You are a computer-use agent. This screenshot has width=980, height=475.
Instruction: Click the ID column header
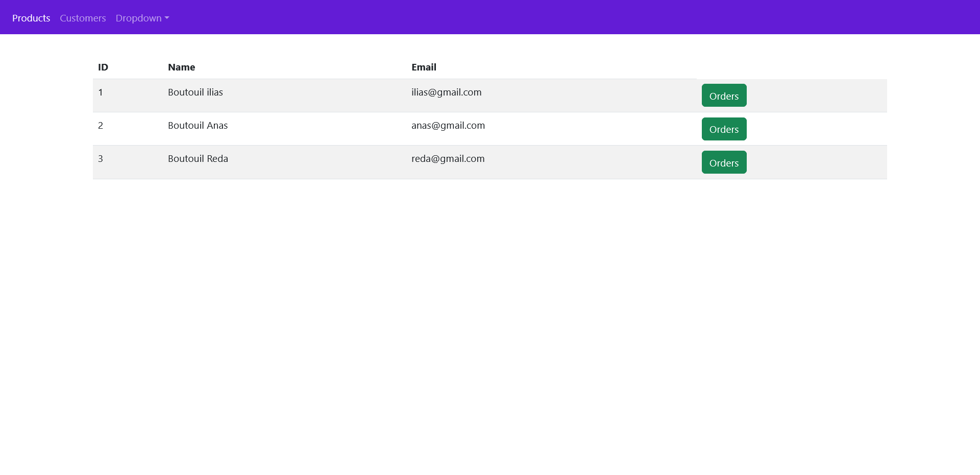pyautogui.click(x=103, y=67)
